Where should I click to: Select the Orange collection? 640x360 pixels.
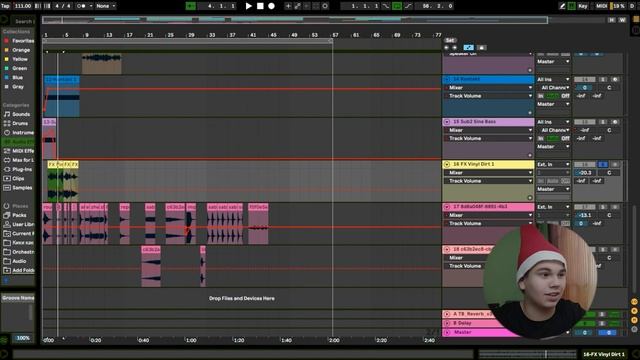(x=17, y=50)
